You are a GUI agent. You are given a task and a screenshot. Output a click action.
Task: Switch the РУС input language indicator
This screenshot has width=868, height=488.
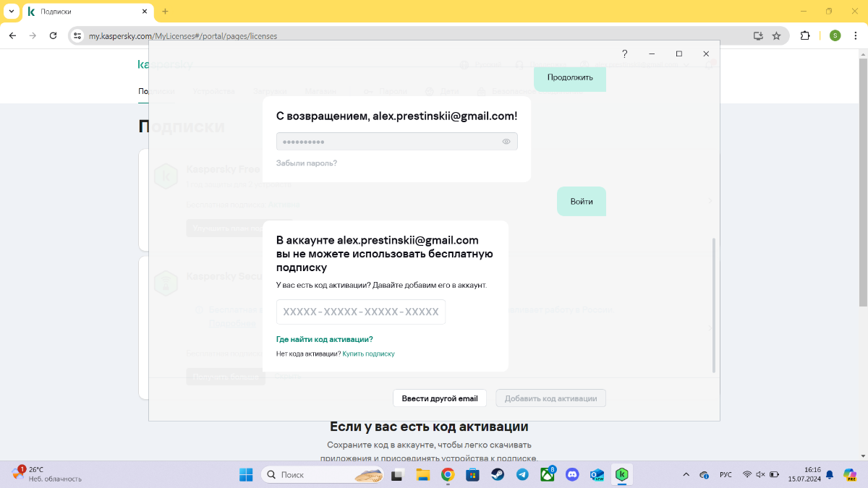[726, 475]
